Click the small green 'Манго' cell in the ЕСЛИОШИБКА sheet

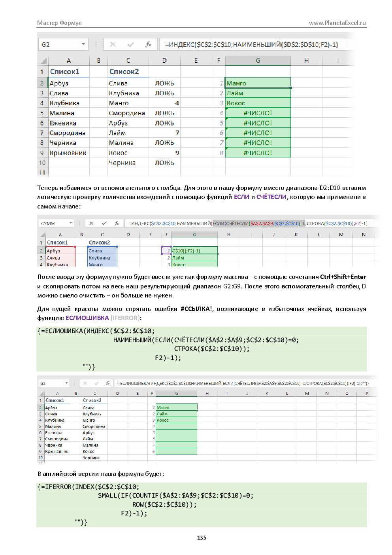[176, 407]
